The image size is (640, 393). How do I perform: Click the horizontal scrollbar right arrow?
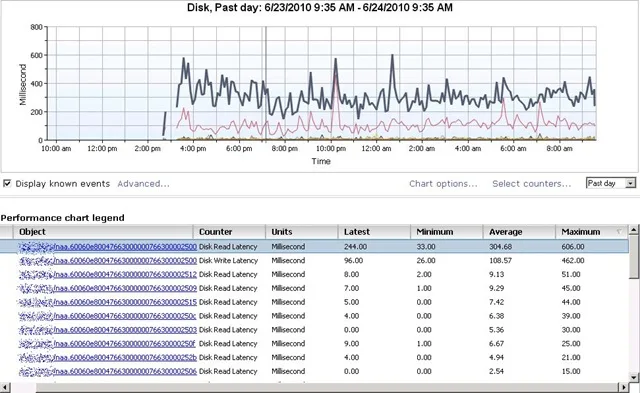click(x=623, y=387)
